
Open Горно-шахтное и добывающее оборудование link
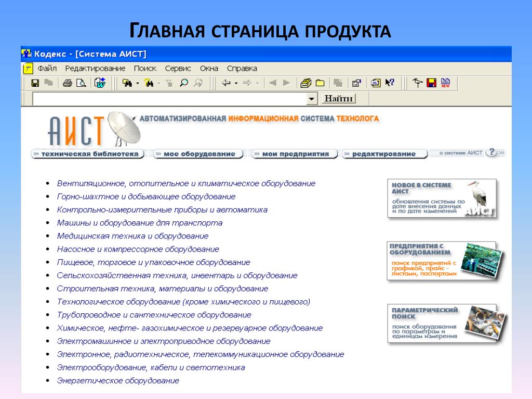pos(146,197)
